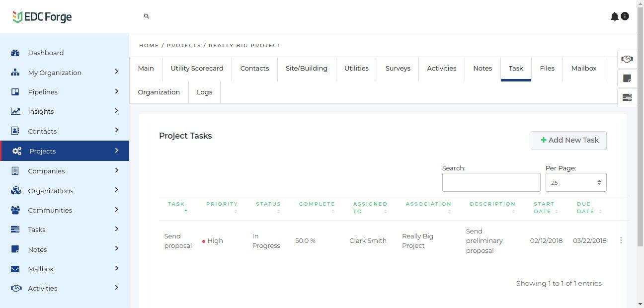Switch to the Utility Scorecard tab
Screen dimensions: 644x308
tap(197, 69)
